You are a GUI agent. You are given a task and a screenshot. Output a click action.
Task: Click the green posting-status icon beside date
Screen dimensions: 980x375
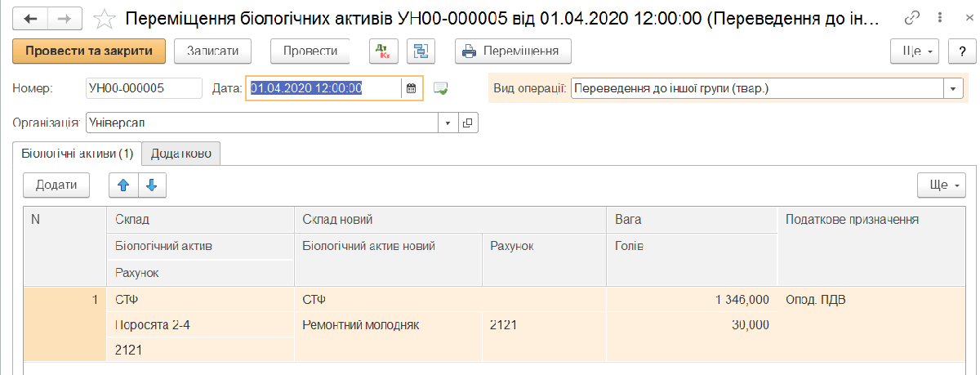[x=441, y=88]
